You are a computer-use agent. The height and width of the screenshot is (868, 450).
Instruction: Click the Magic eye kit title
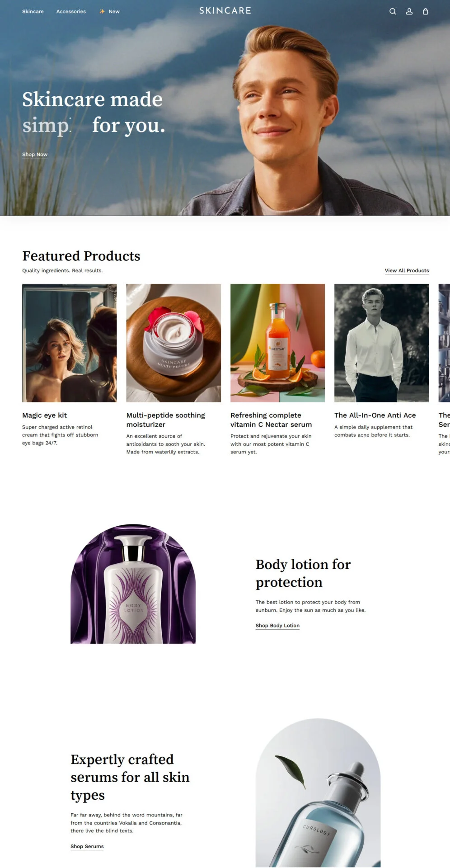click(x=44, y=415)
